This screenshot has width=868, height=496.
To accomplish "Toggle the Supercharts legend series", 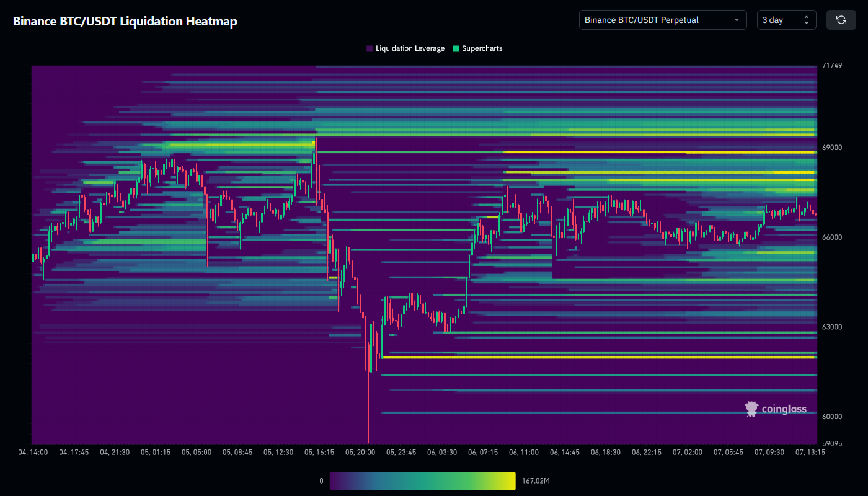I will (477, 48).
